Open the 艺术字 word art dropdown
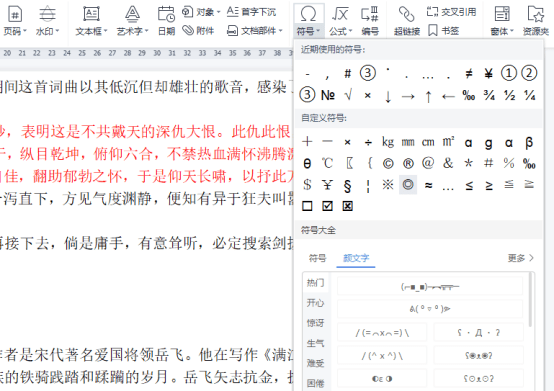The height and width of the screenshot is (391, 554). coord(132,20)
